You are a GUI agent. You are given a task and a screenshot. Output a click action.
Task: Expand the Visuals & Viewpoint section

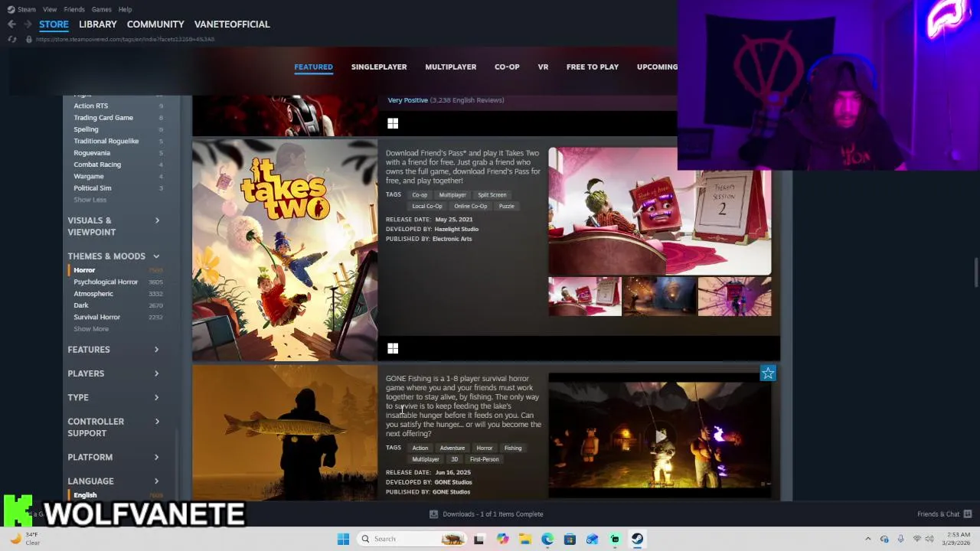(114, 226)
